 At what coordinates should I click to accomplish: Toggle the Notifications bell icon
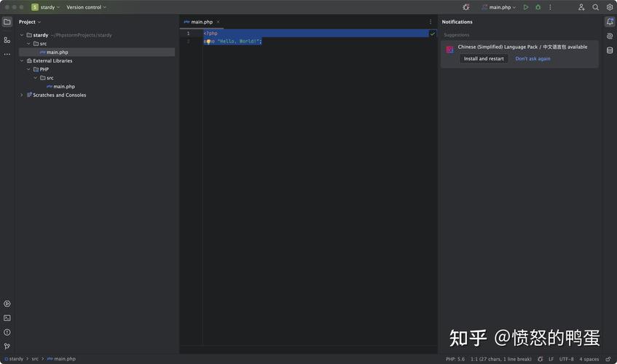pos(610,22)
